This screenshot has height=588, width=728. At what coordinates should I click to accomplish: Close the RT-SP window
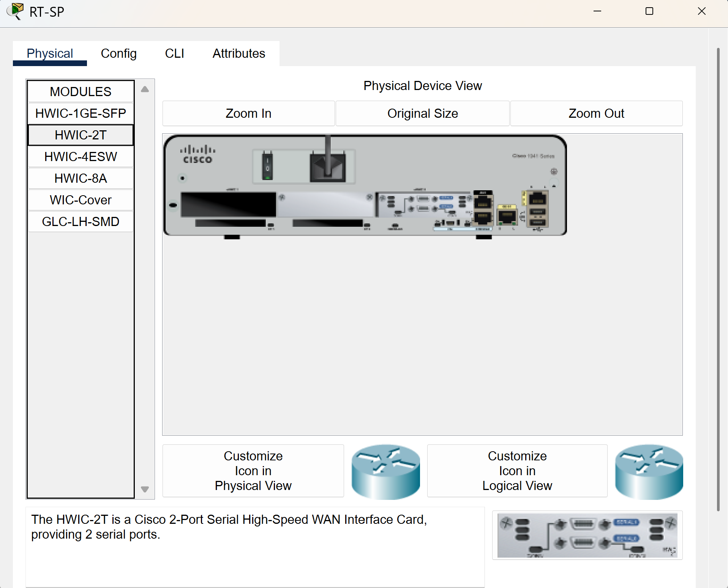pyautogui.click(x=702, y=11)
